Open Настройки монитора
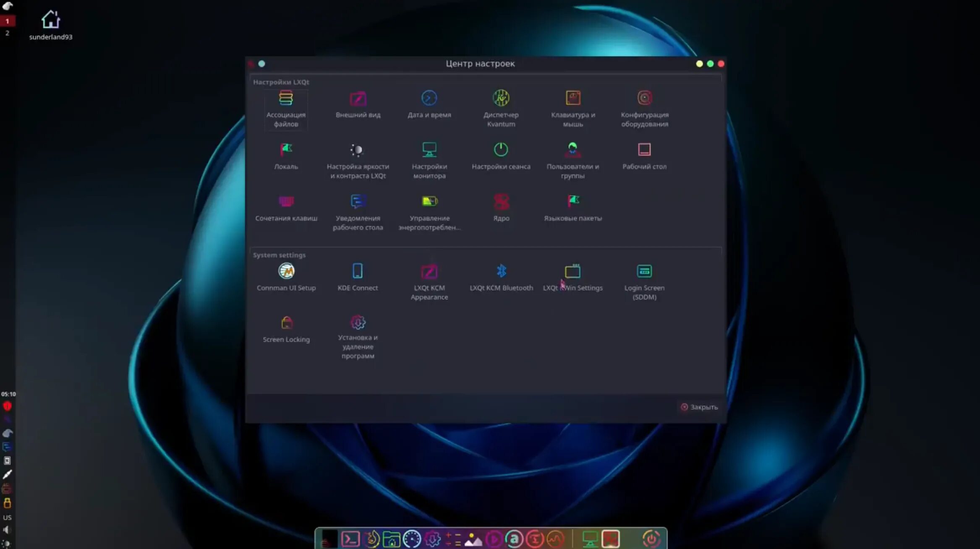Screen dimensions: 980x549 pos(429,161)
